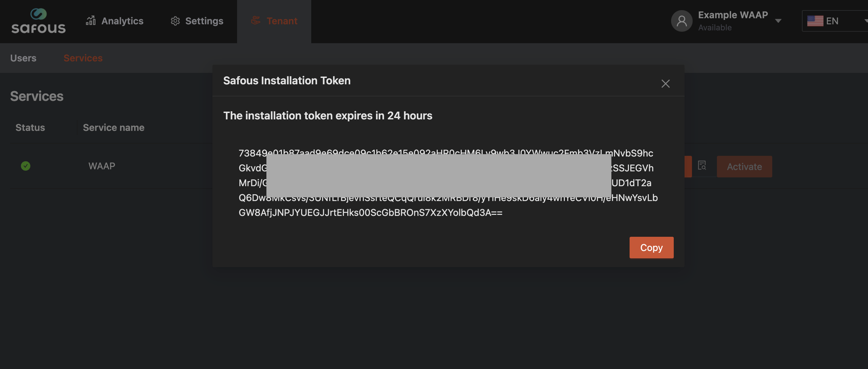Viewport: 868px width, 369px height.
Task: Select the Analytics bar chart icon
Action: click(x=90, y=20)
